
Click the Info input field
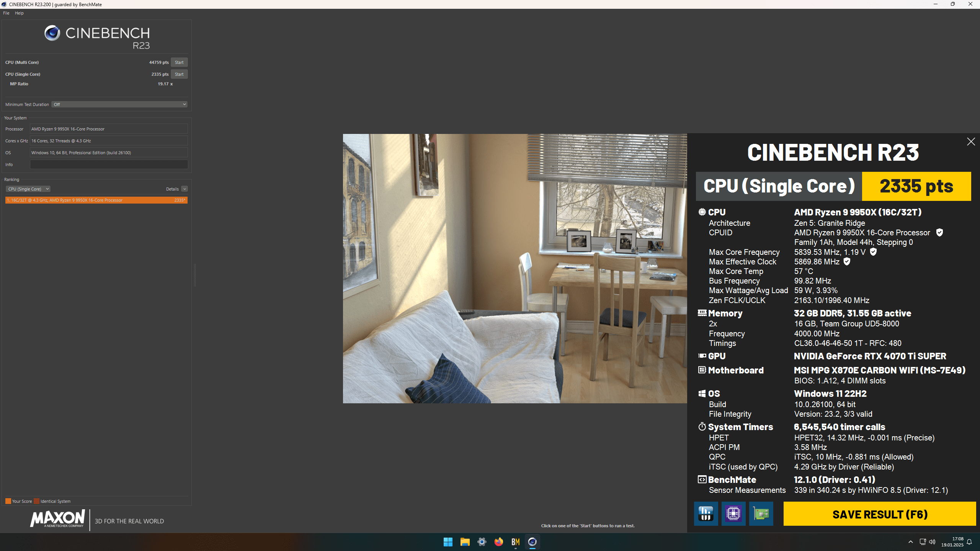click(x=109, y=165)
